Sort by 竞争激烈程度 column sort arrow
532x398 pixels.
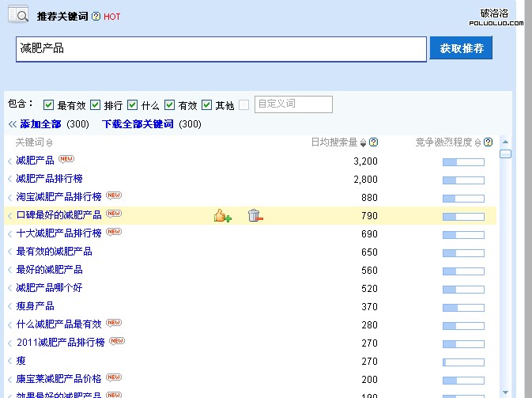pos(478,143)
